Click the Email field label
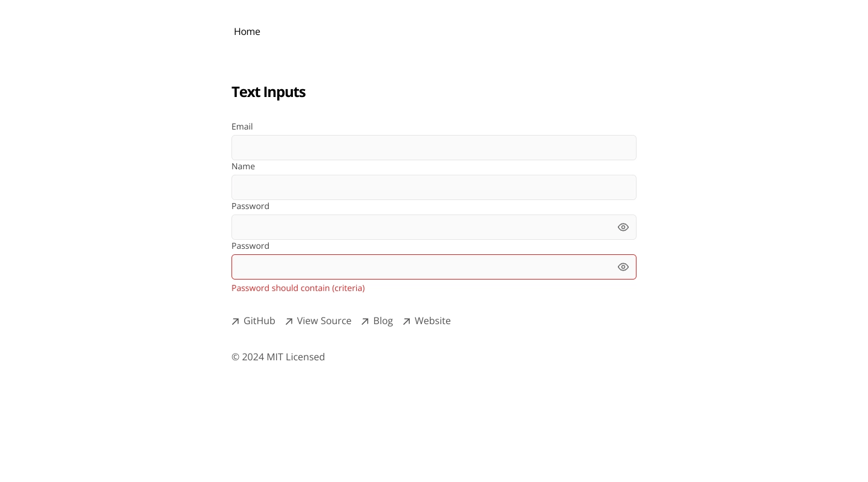868x482 pixels. [x=242, y=127]
